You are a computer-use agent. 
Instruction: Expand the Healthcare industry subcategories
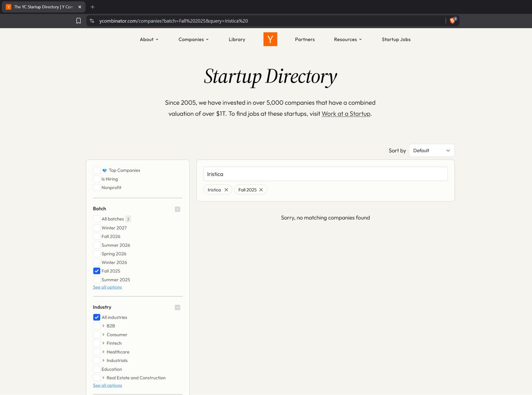[103, 352]
